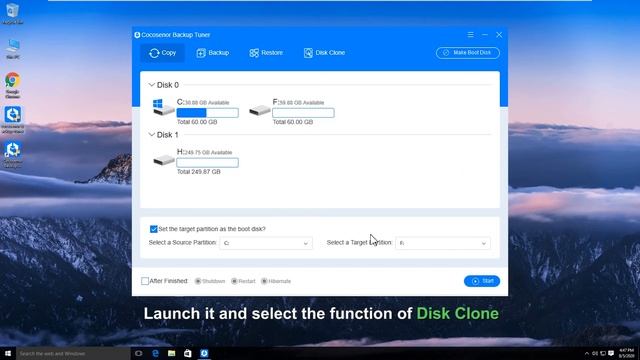
Task: Select the C: drive Windows icon
Action: [163, 107]
